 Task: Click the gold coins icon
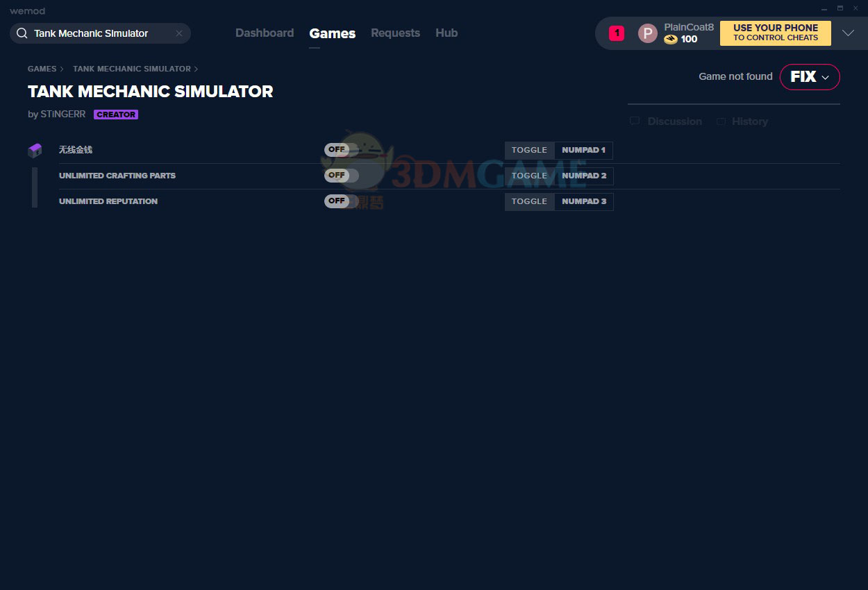point(670,40)
